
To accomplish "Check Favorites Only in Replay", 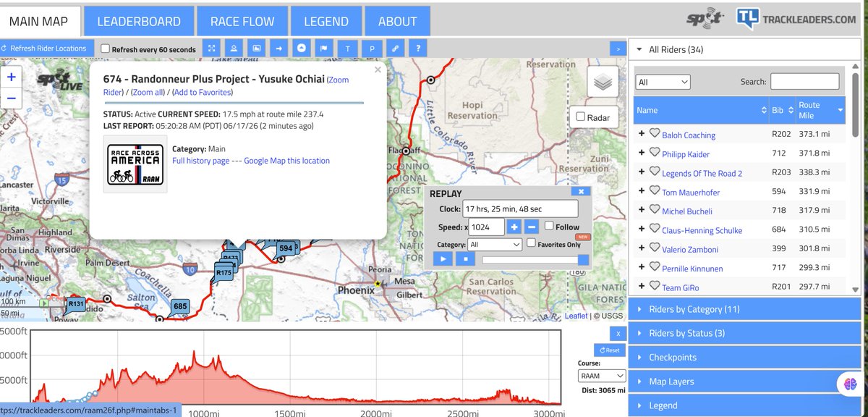I will tap(532, 243).
